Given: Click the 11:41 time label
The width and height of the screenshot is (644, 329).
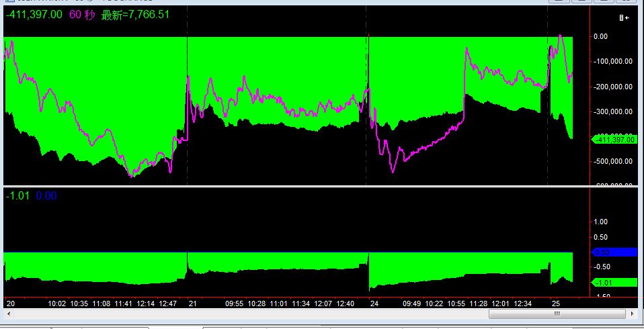Looking at the screenshot, I should pyautogui.click(x=124, y=303).
